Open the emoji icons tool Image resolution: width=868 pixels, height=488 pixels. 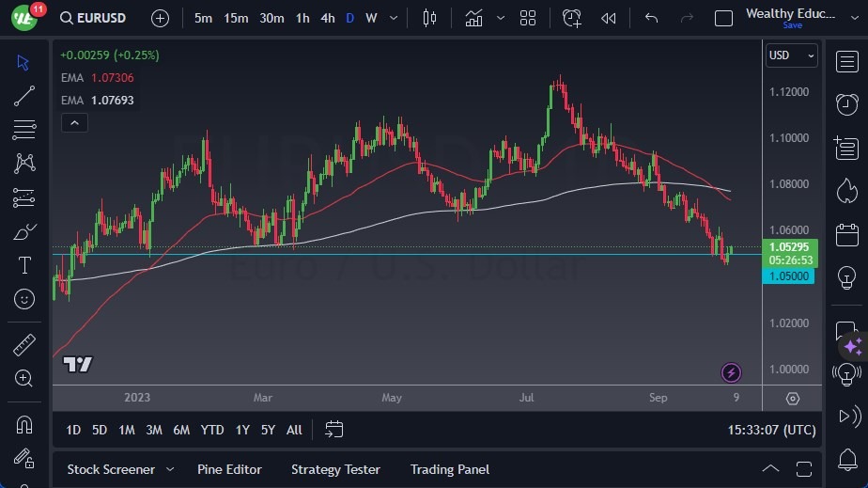tap(24, 299)
